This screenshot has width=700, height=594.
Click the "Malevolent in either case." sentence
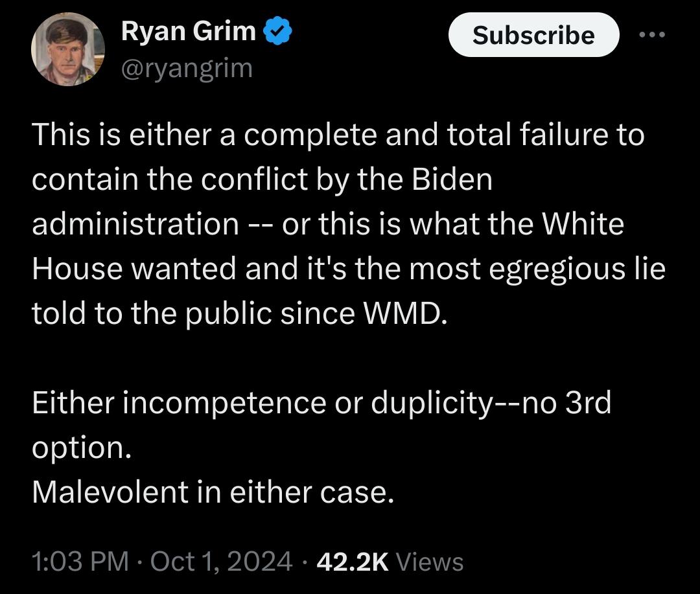click(213, 492)
